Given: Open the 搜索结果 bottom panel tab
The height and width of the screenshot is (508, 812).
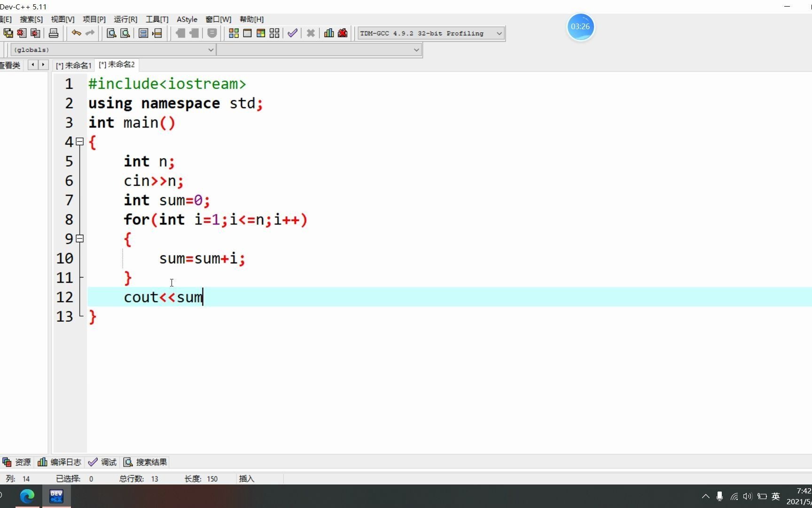Looking at the screenshot, I should pos(145,462).
